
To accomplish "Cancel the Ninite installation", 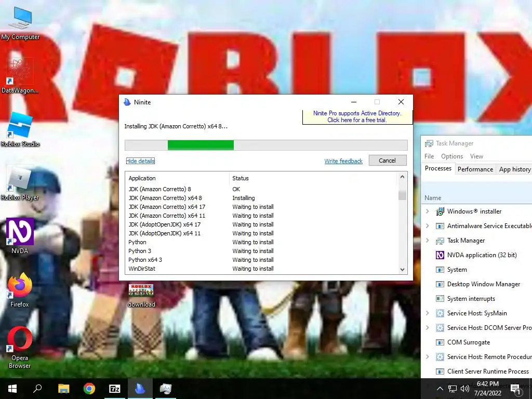I will point(388,161).
